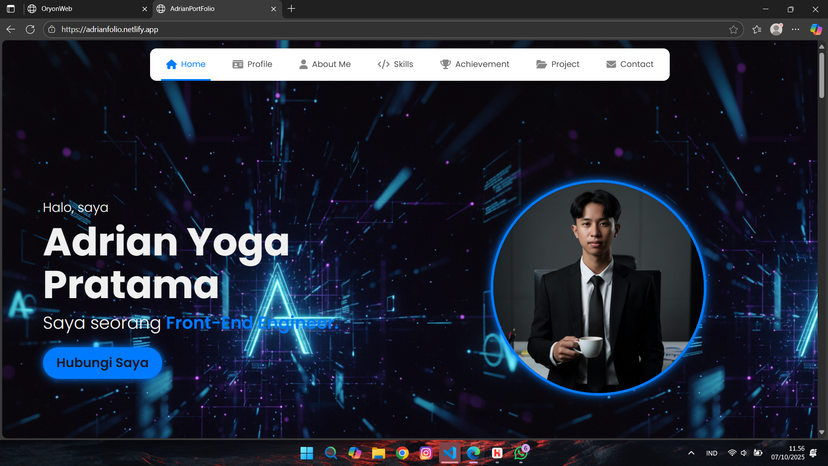Go to the About Me section
The height and width of the screenshot is (466, 828).
tap(325, 64)
